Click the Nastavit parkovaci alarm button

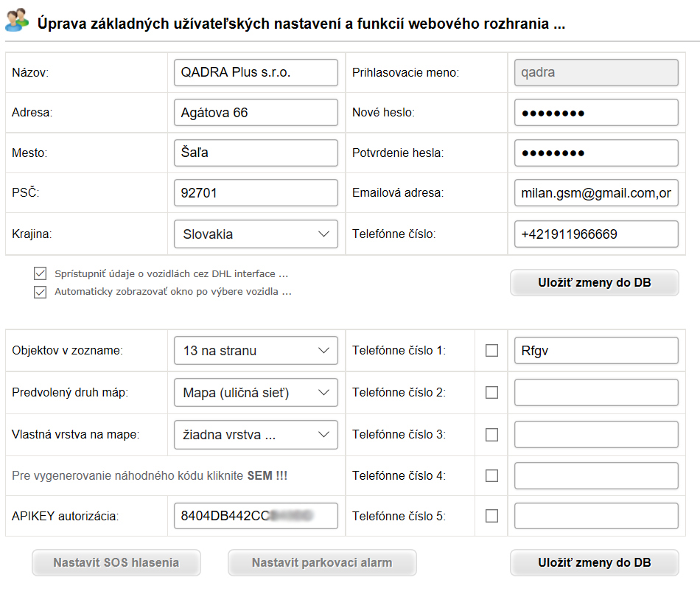pyautogui.click(x=322, y=563)
